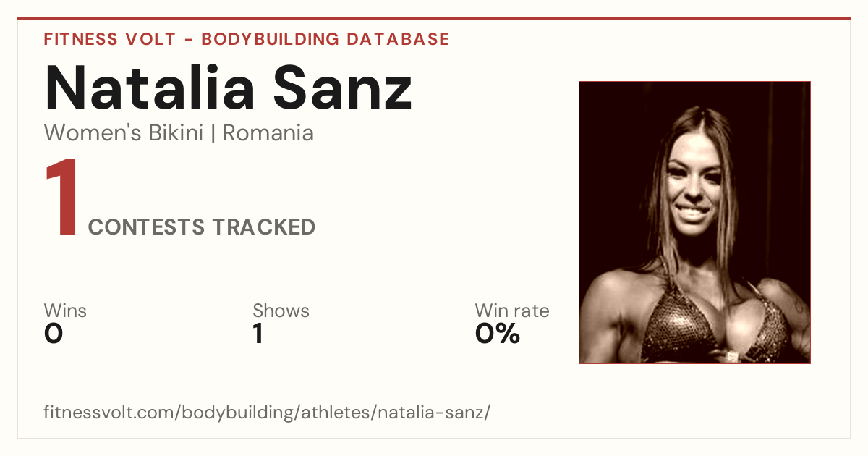Open the athlete profile photo
868x456 pixels.
(694, 222)
